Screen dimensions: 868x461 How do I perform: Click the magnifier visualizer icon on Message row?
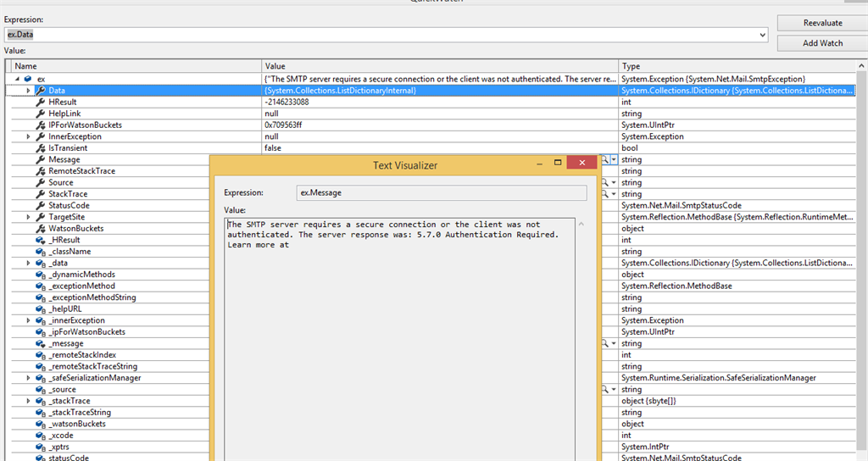coord(605,159)
